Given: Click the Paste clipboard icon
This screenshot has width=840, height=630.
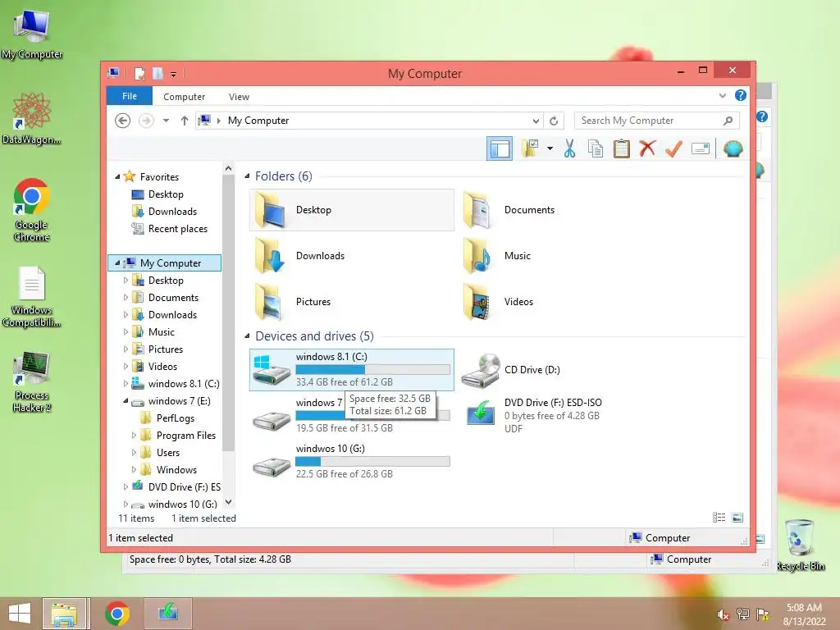Looking at the screenshot, I should coord(622,148).
